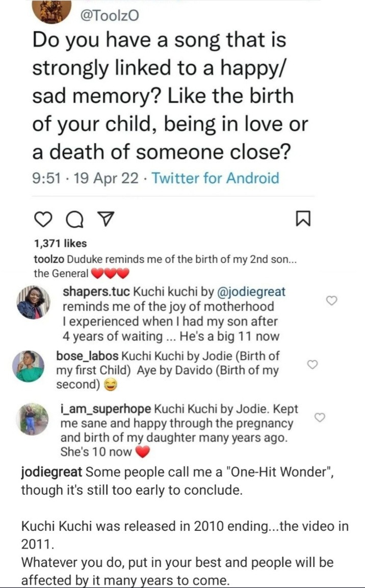The width and height of the screenshot is (365, 588).
Task: Save the post with bookmark icon
Action: [302, 219]
